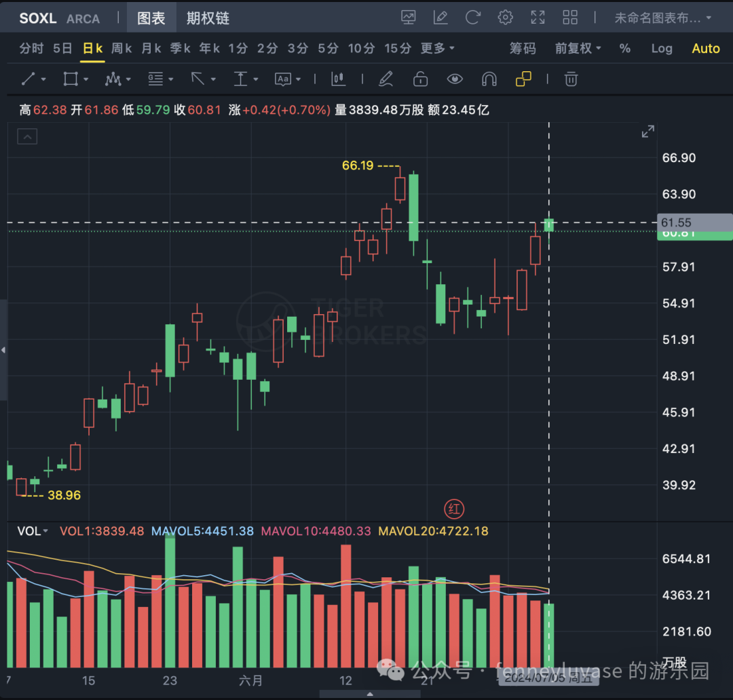The image size is (733, 700).
Task: Expand chart pane with diagonal arrows icon
Action: point(647,132)
